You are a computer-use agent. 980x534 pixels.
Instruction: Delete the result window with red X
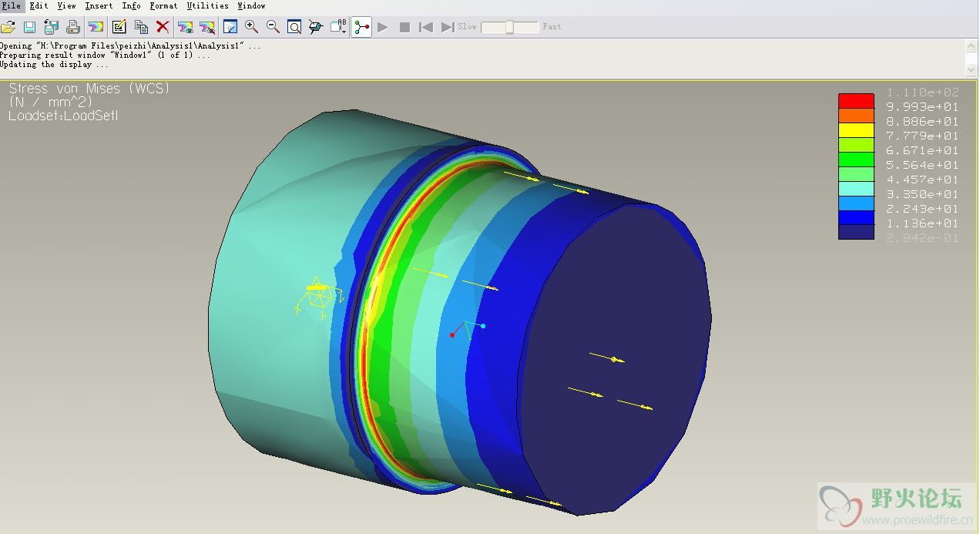[163, 27]
